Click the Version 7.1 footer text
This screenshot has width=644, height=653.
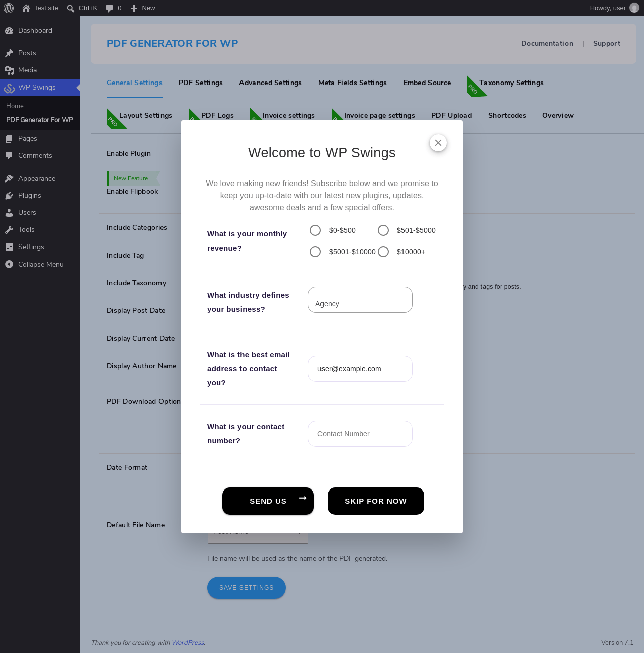pos(617,643)
